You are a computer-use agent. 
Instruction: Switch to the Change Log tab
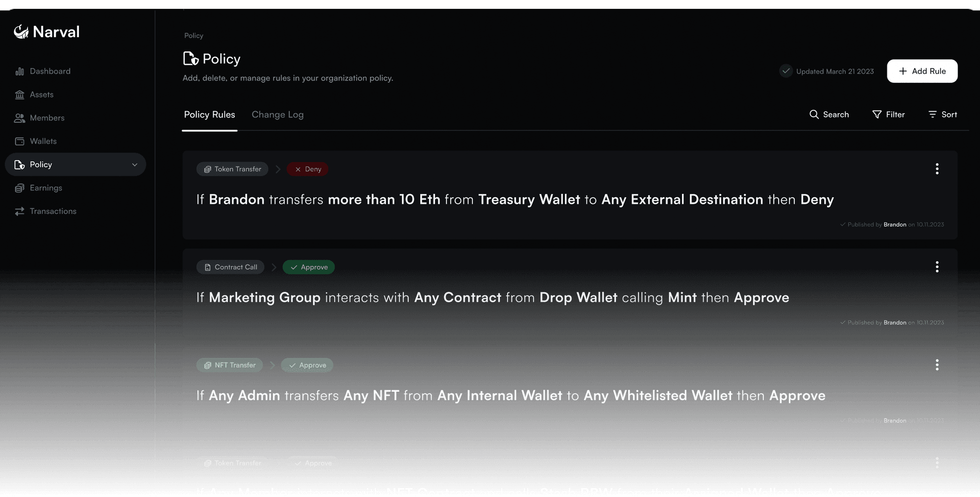click(x=278, y=115)
